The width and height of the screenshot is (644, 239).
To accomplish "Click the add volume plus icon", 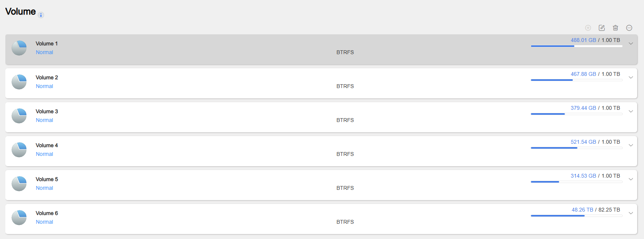I will (588, 28).
